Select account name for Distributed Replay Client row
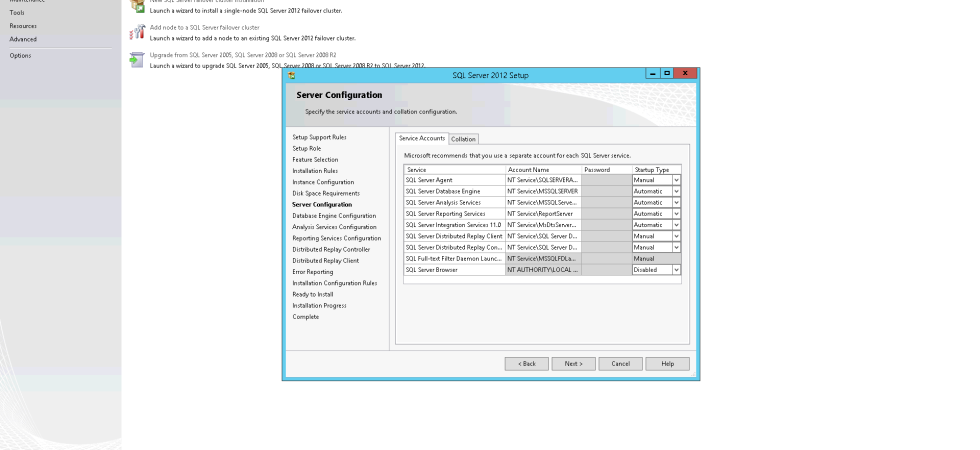 pos(543,236)
